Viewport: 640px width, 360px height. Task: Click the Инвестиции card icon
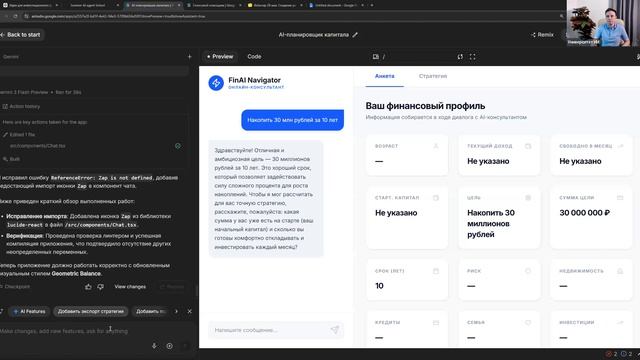620,323
